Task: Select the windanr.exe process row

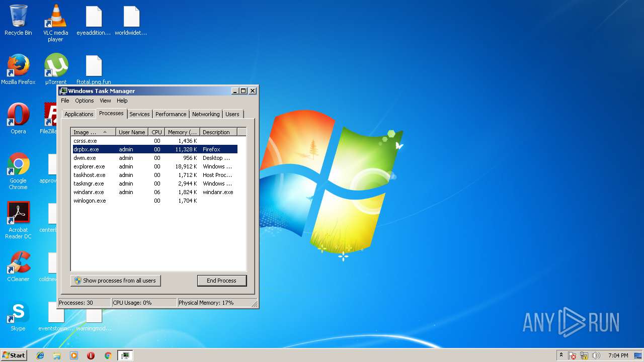Action: coord(154,192)
